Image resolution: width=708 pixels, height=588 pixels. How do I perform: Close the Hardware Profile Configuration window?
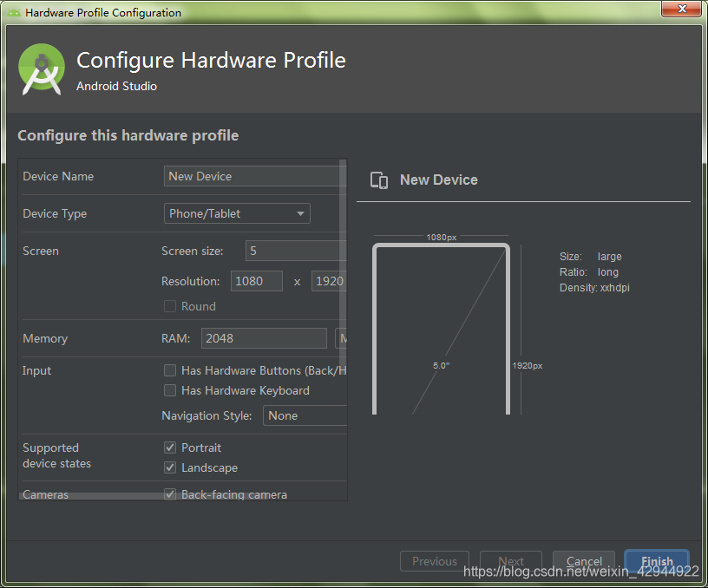click(682, 9)
